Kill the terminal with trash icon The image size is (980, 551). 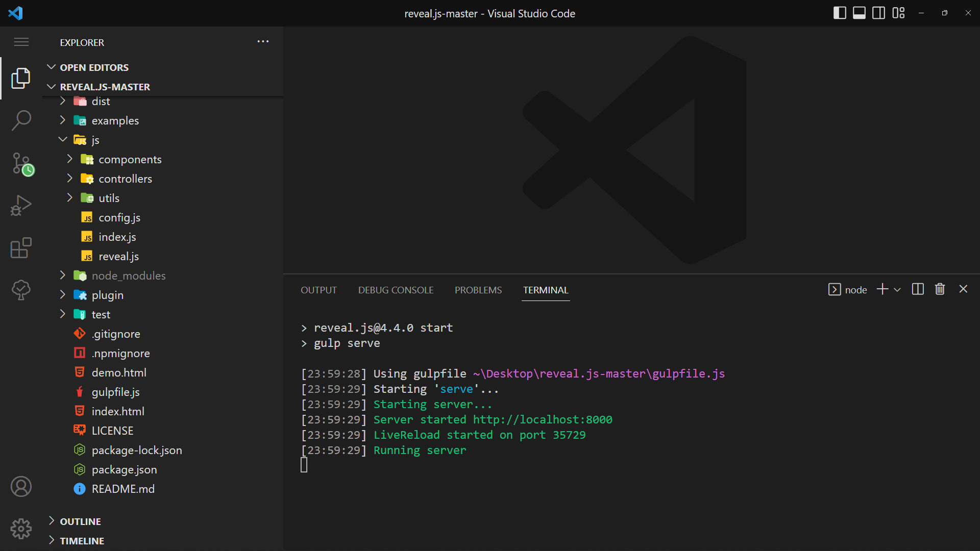pyautogui.click(x=940, y=289)
